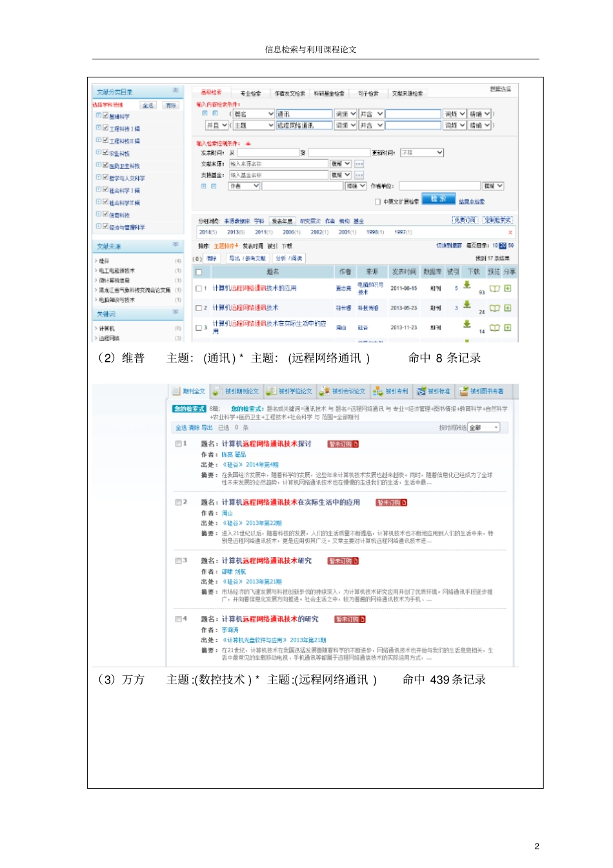The width and height of the screenshot is (613, 868).
Task: Check result row 2 checkbox in CNKI table
Action: 199,308
